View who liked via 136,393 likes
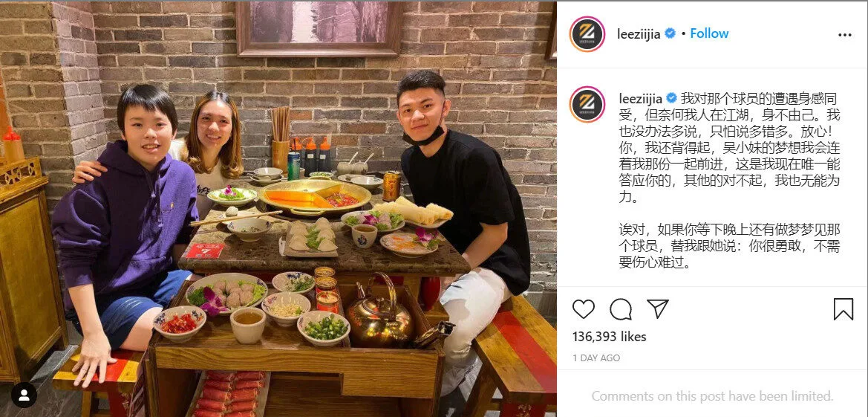The height and width of the screenshot is (417, 868). pos(609,336)
